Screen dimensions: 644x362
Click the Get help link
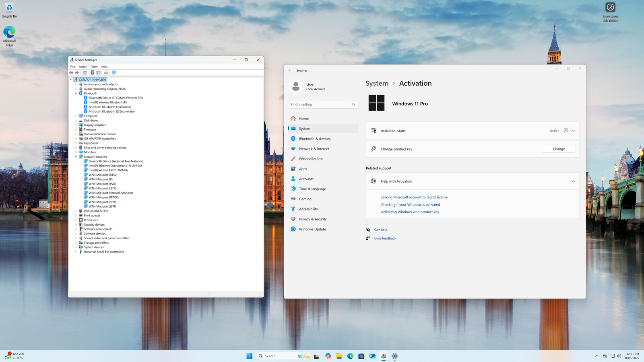(381, 230)
